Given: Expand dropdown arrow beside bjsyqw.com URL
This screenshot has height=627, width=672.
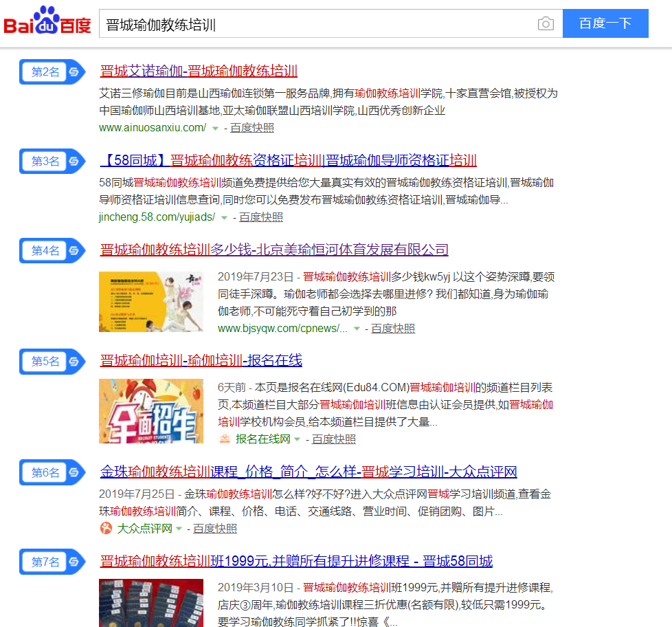Looking at the screenshot, I should 357,329.
